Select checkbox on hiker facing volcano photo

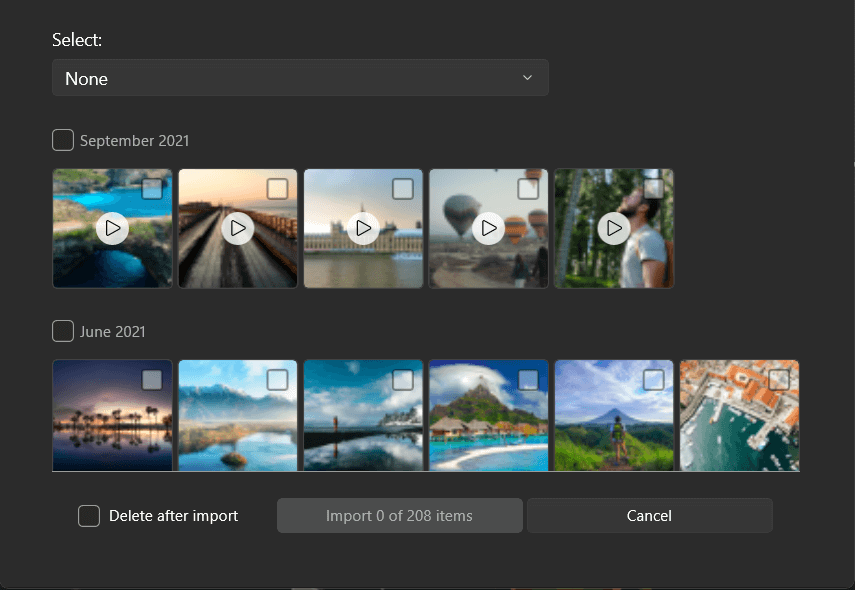[x=654, y=380]
